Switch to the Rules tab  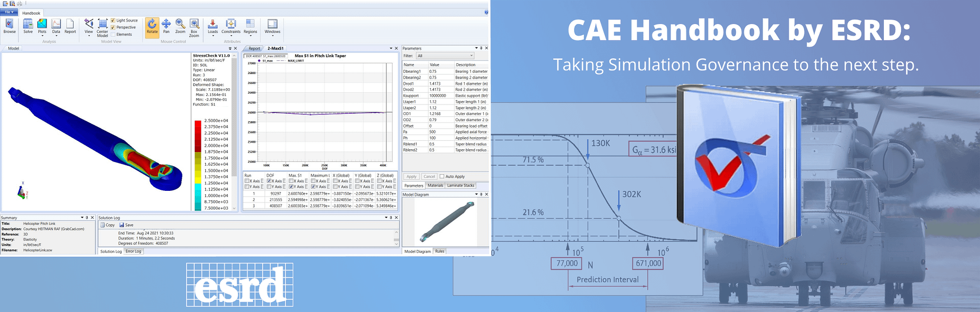pyautogui.click(x=440, y=251)
